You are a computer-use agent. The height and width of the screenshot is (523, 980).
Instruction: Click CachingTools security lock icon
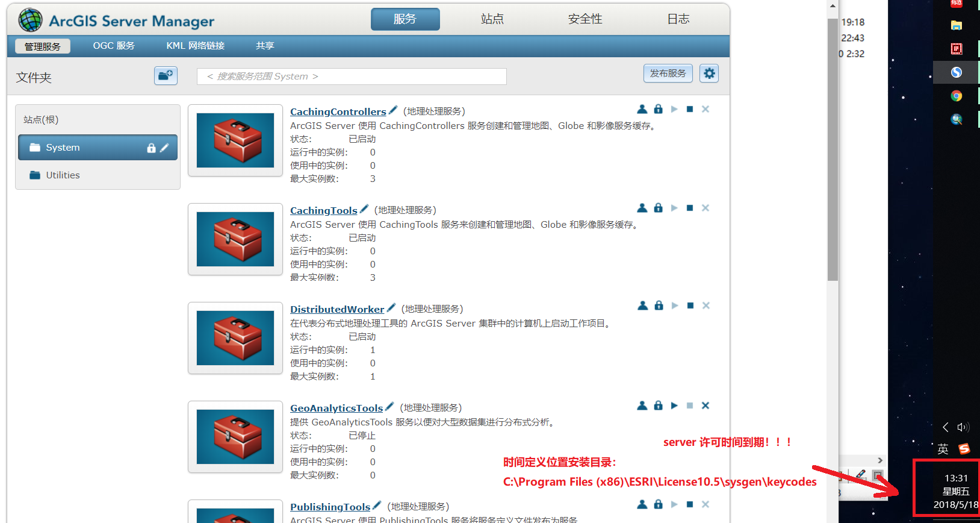pos(659,208)
